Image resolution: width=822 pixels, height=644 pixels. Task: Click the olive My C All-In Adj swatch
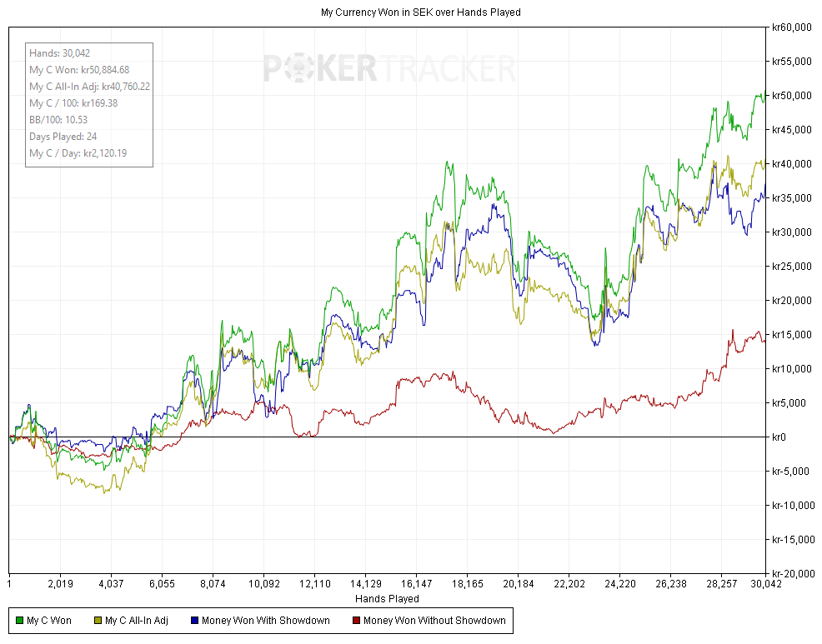click(x=98, y=621)
